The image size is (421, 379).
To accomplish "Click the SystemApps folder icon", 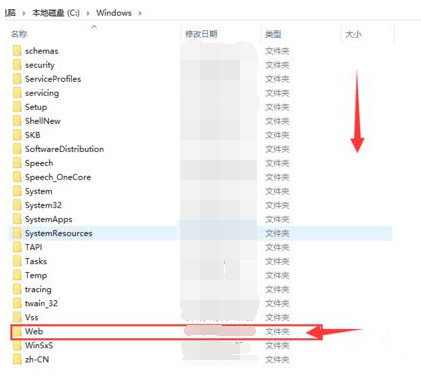I will 17,219.
